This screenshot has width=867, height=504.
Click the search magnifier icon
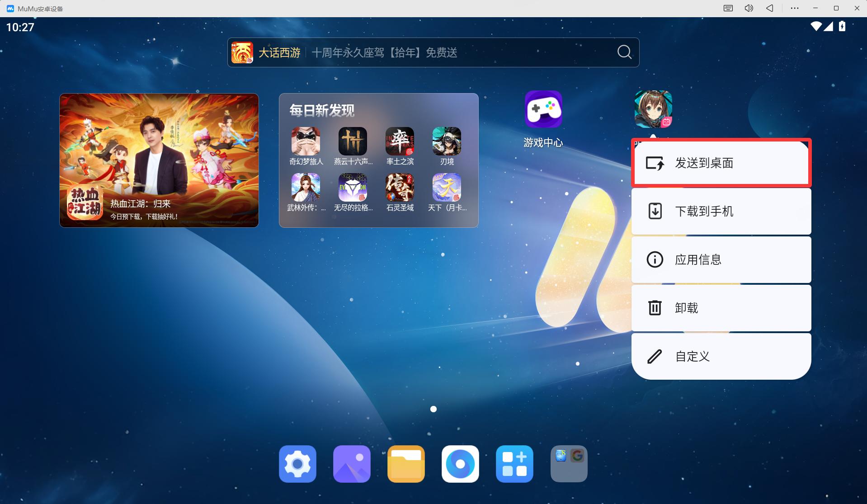click(x=624, y=52)
